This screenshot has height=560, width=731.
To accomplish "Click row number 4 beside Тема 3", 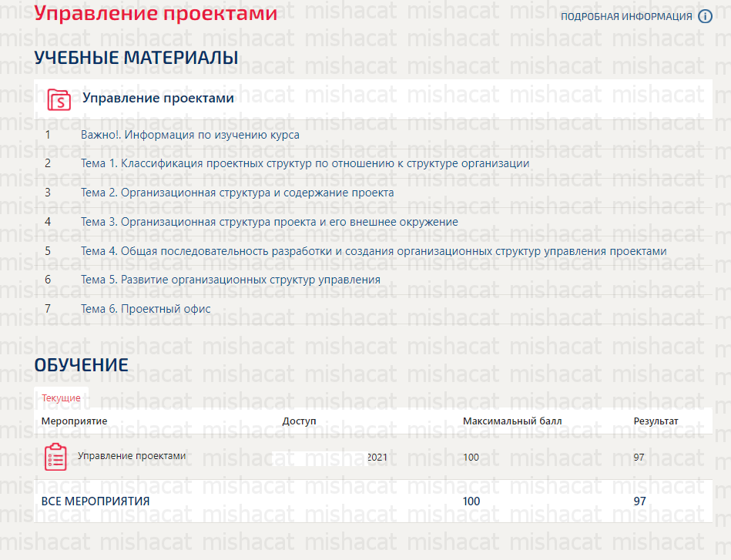I will click(x=48, y=222).
